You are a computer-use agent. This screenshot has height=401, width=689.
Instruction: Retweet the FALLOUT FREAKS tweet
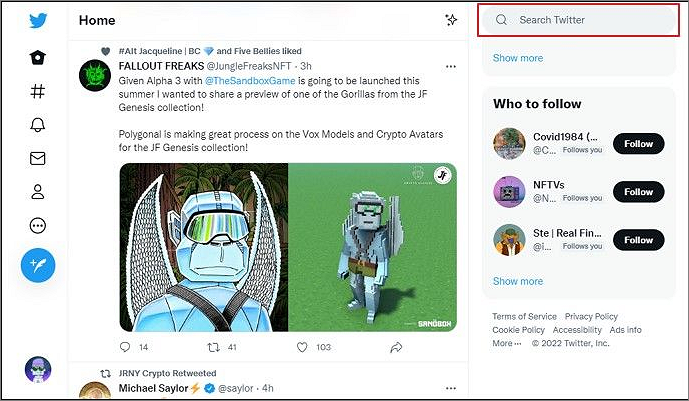tap(212, 347)
